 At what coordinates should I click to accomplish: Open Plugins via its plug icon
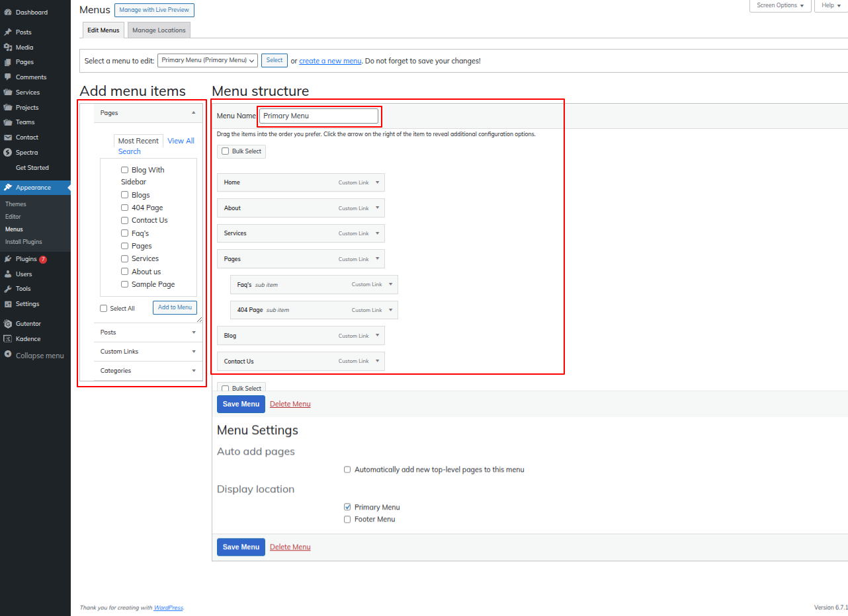point(8,259)
